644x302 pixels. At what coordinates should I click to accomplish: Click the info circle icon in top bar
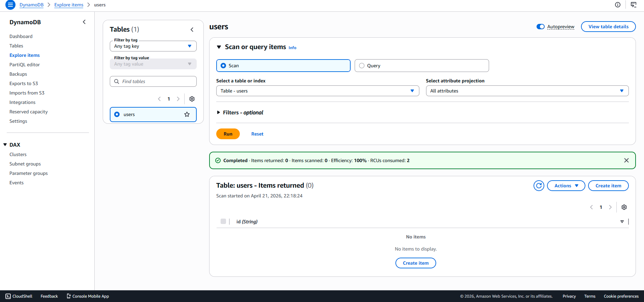pos(618,5)
